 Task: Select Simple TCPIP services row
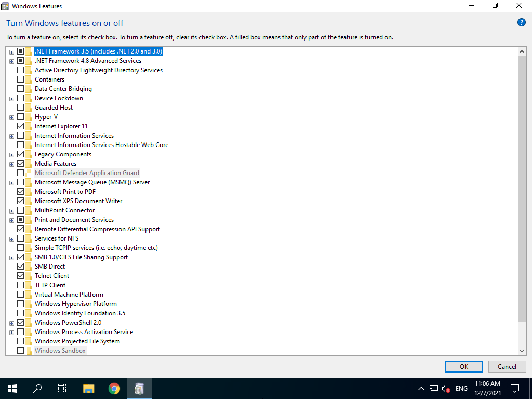pos(96,248)
